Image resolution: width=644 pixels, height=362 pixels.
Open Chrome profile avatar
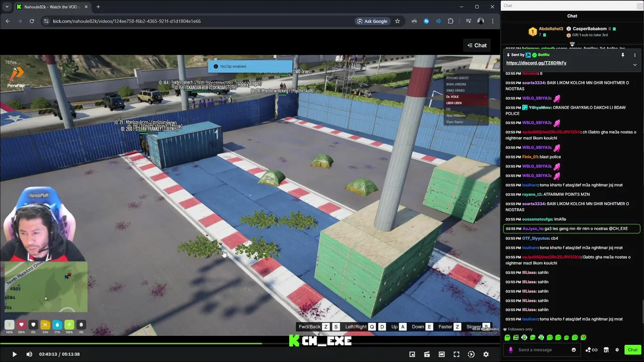(480, 21)
